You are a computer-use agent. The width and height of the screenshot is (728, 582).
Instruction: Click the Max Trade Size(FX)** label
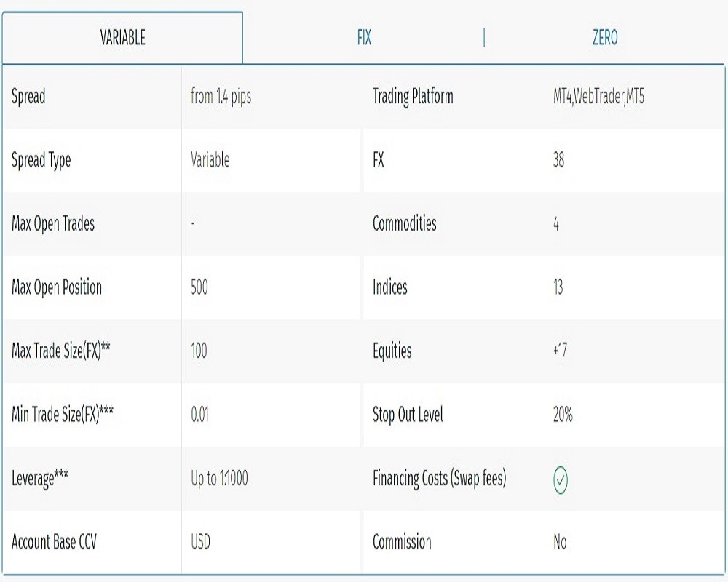pyautogui.click(x=61, y=351)
